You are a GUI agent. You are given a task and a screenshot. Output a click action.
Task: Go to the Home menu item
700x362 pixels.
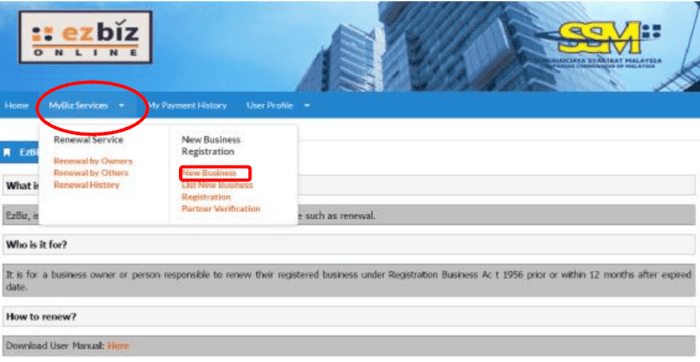click(17, 106)
